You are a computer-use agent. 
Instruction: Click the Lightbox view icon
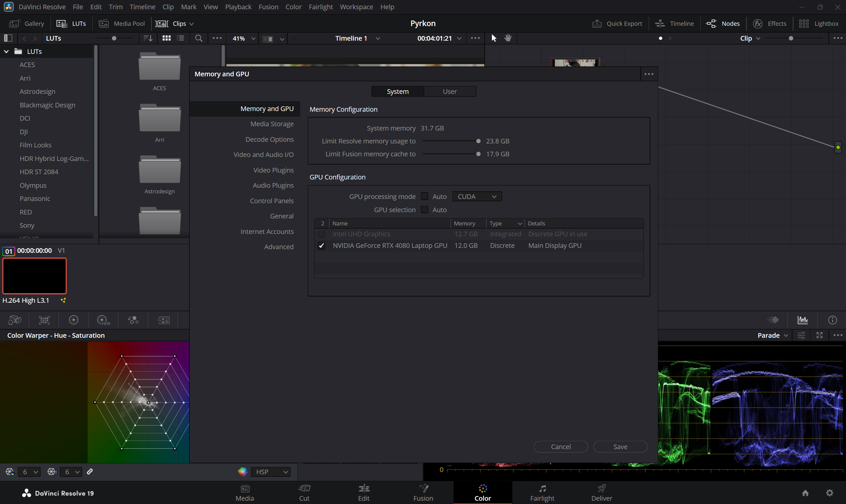(x=804, y=23)
